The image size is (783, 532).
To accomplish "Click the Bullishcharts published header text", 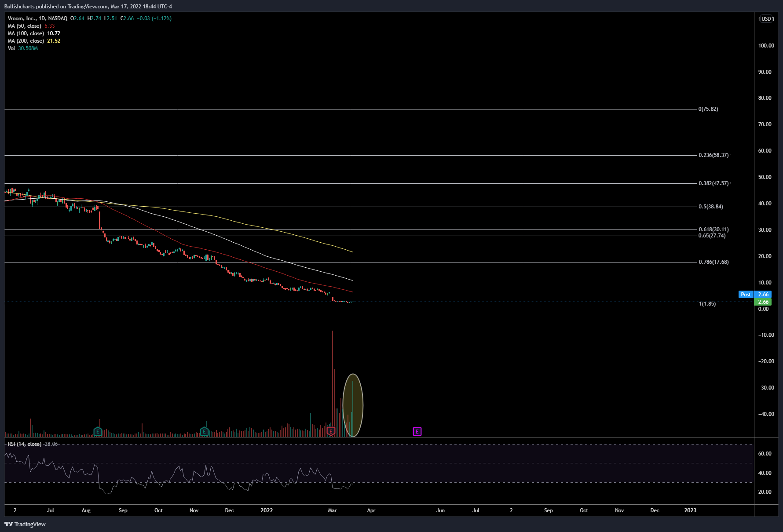I will (88, 7).
